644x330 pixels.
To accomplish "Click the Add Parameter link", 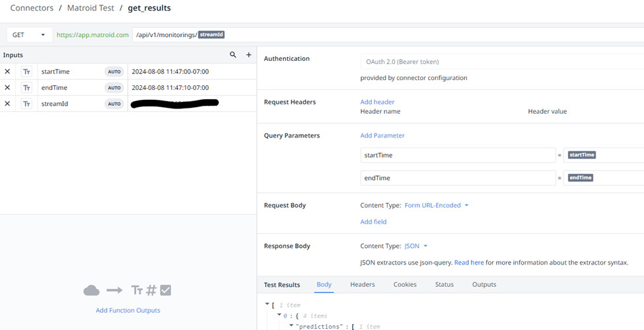I will coord(382,136).
